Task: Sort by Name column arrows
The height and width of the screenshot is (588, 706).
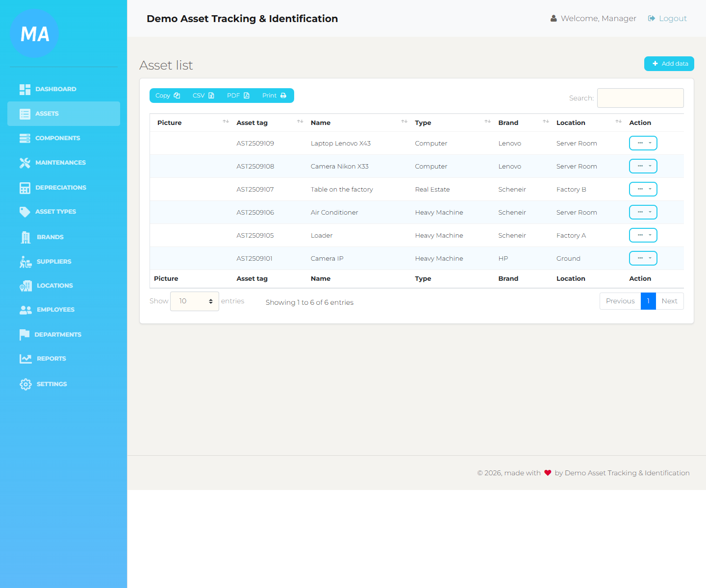Action: (x=404, y=122)
